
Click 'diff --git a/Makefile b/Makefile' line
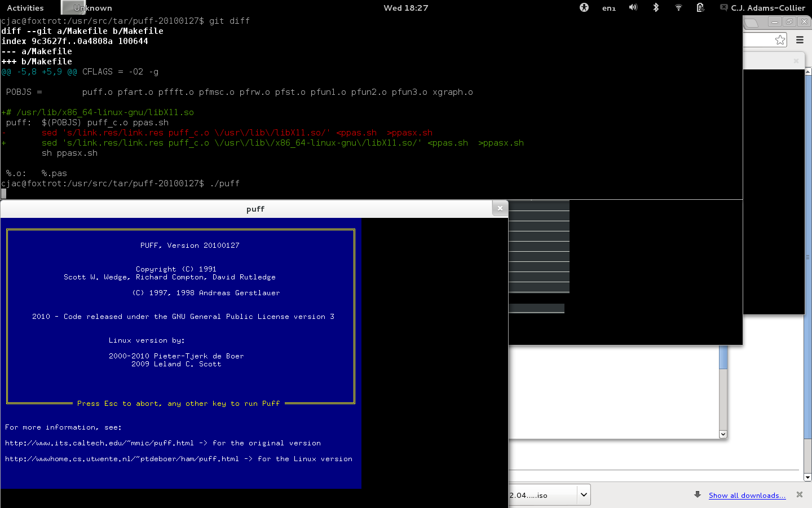point(82,31)
